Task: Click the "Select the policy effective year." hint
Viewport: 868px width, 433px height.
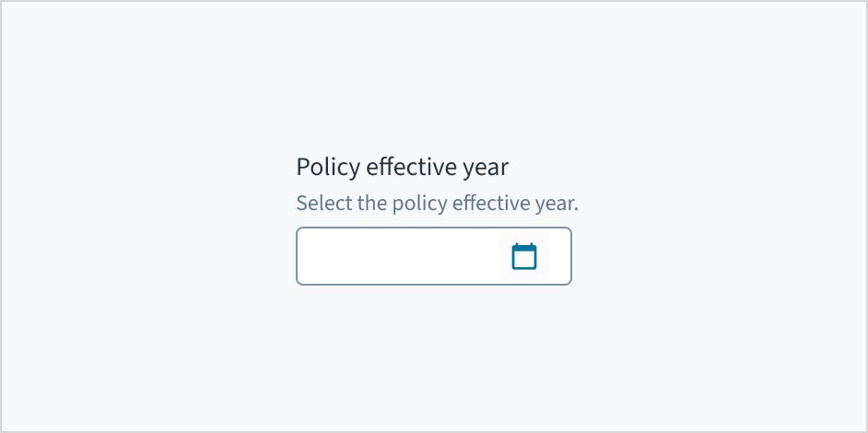Action: click(x=437, y=203)
